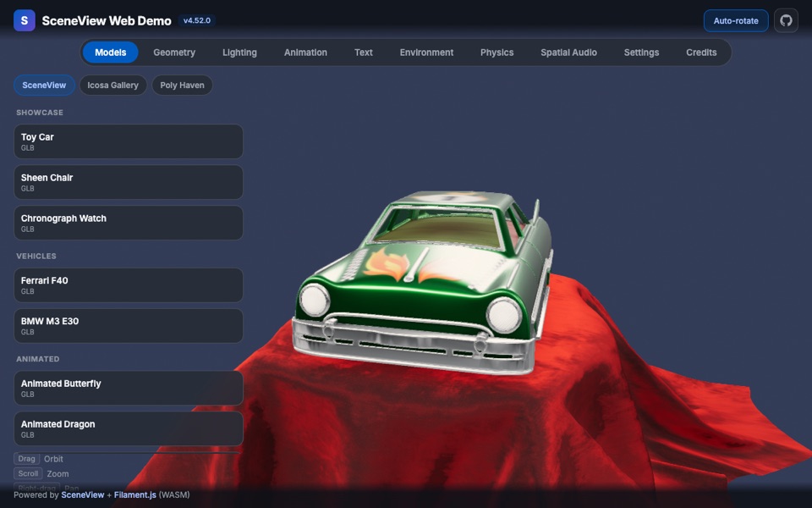Choose the Icosa Gallery source
The width and height of the screenshot is (812, 508).
pyautogui.click(x=112, y=85)
